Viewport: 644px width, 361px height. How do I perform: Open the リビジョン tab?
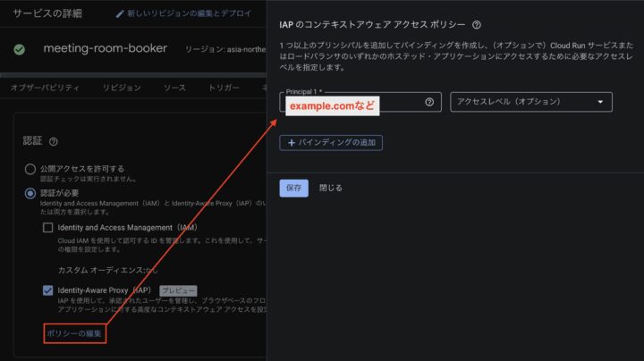pyautogui.click(x=122, y=88)
